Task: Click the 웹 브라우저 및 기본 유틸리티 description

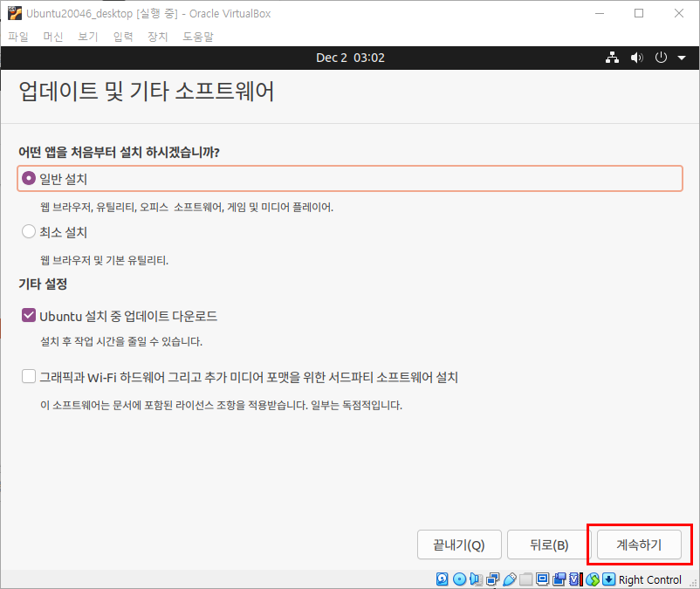Action: pyautogui.click(x=105, y=260)
